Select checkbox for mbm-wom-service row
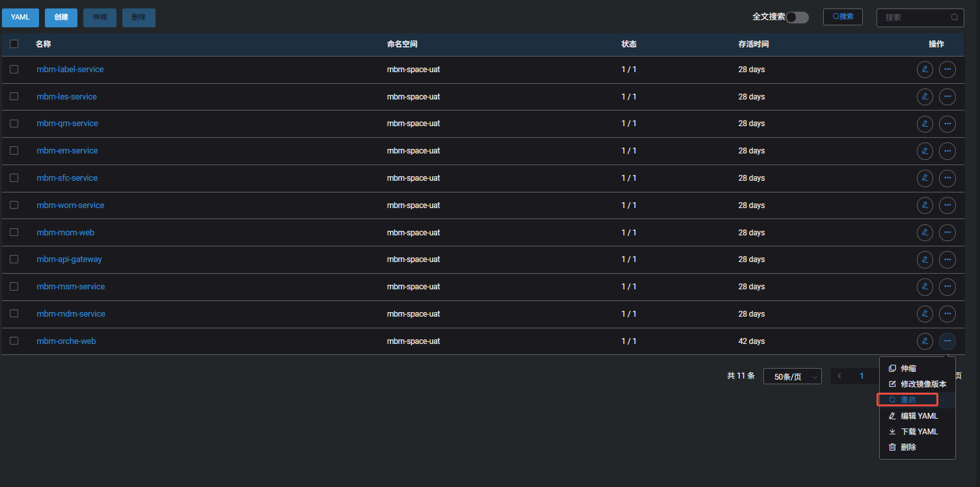 (x=14, y=205)
